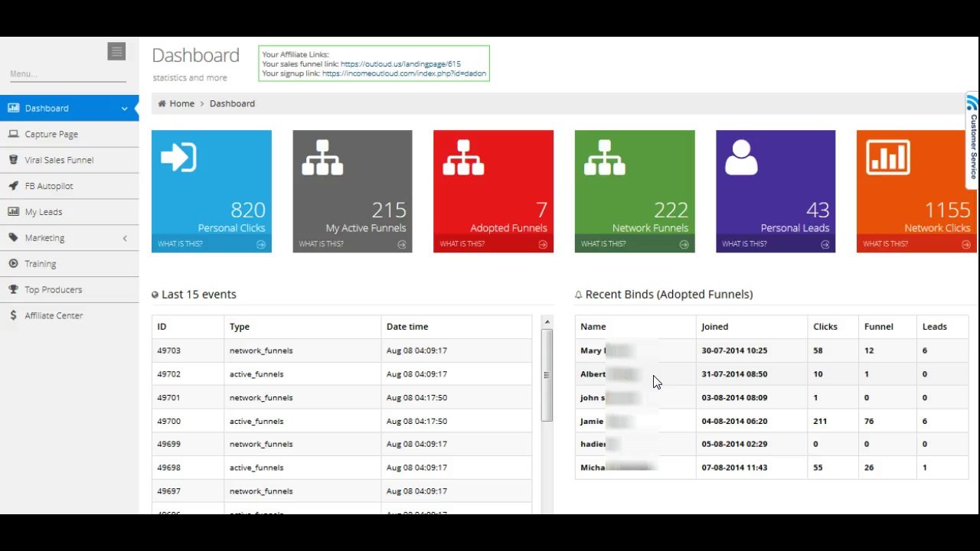Screen dimensions: 980x551
Task: Click arrow icon on Personal Clicks footer
Action: pyautogui.click(x=261, y=244)
